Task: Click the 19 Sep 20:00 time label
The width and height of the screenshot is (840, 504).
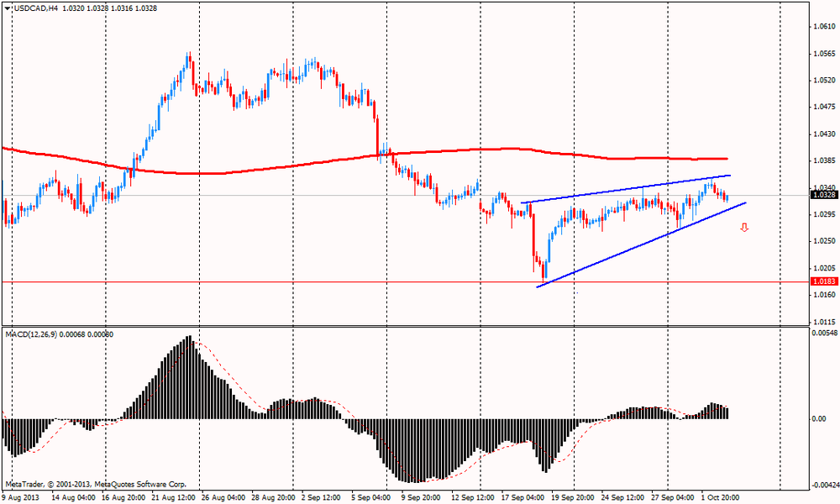Action: (573, 497)
